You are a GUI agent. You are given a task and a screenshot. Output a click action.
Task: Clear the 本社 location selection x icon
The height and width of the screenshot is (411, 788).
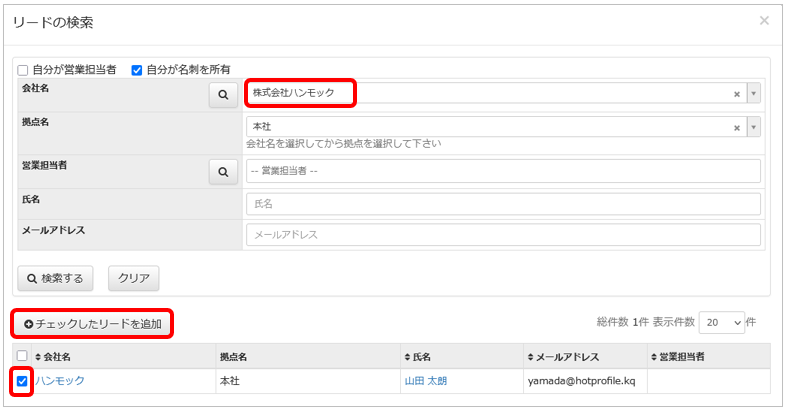coord(737,128)
